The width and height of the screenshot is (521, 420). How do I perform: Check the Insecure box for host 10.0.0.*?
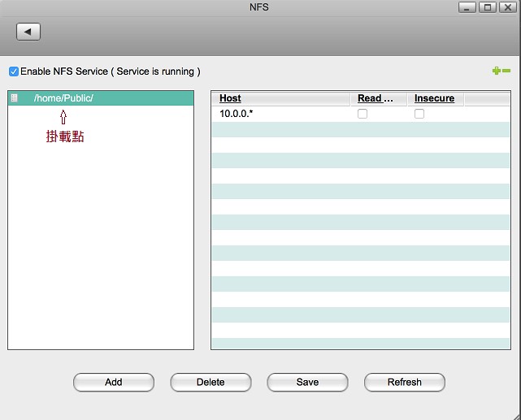click(419, 115)
